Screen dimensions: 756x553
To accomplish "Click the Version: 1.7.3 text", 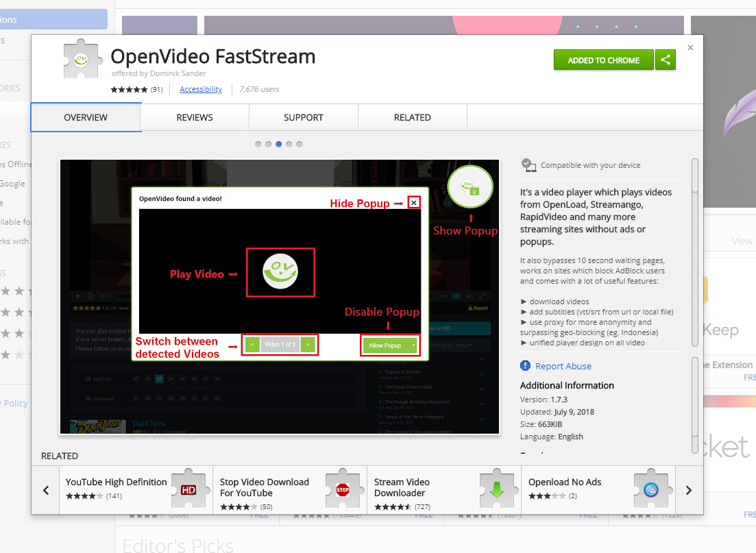I will [x=544, y=400].
